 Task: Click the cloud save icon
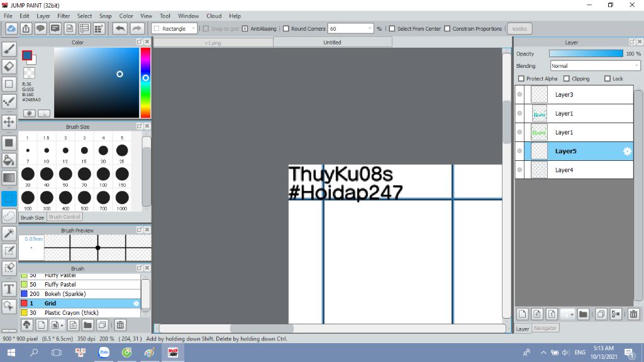[x=11, y=29]
